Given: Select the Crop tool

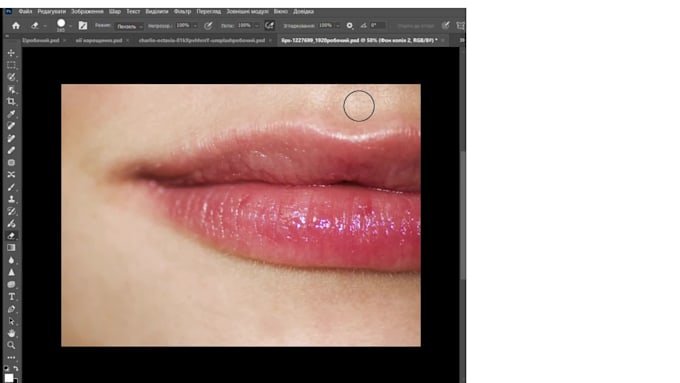Looking at the screenshot, I should click(x=11, y=101).
